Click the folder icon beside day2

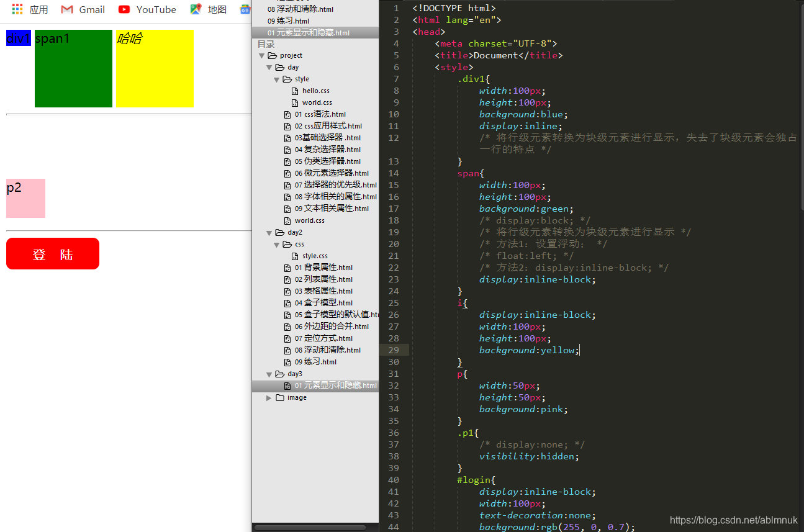[x=279, y=232]
